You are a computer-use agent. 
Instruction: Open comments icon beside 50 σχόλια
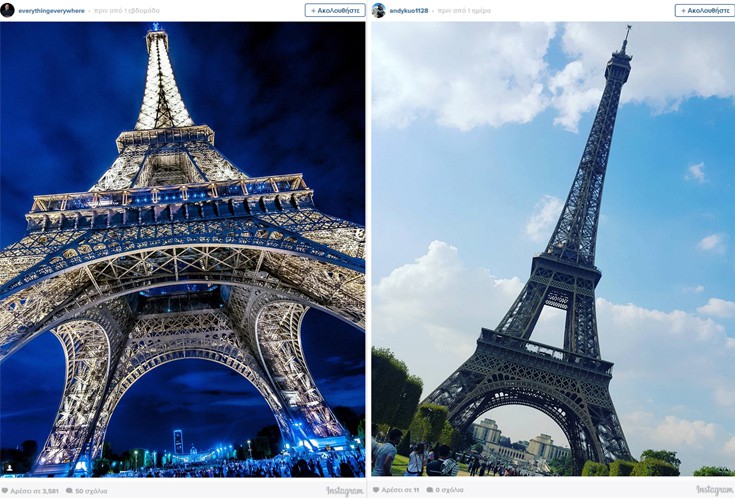pos(69,491)
